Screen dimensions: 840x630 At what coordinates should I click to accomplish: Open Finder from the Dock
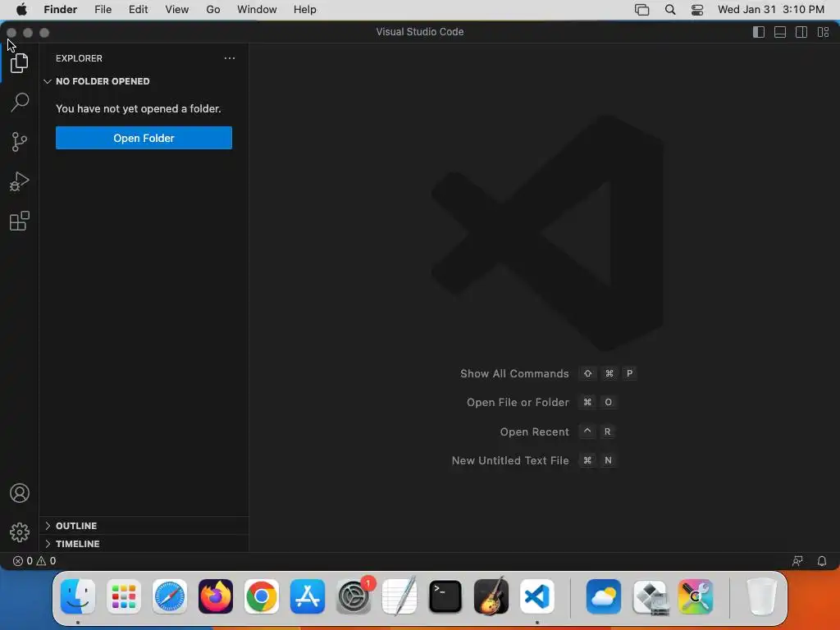[x=78, y=596]
